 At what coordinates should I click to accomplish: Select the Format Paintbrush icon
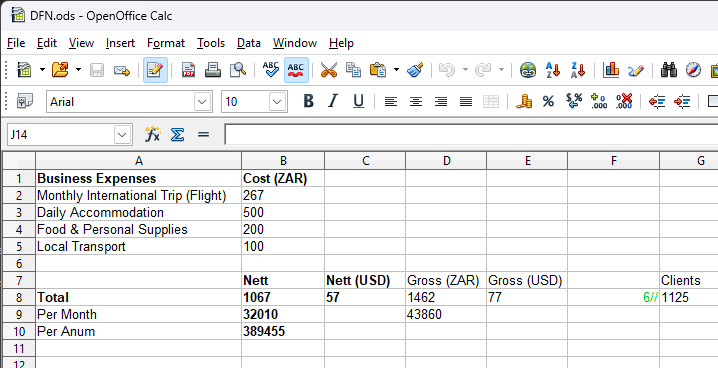click(415, 70)
